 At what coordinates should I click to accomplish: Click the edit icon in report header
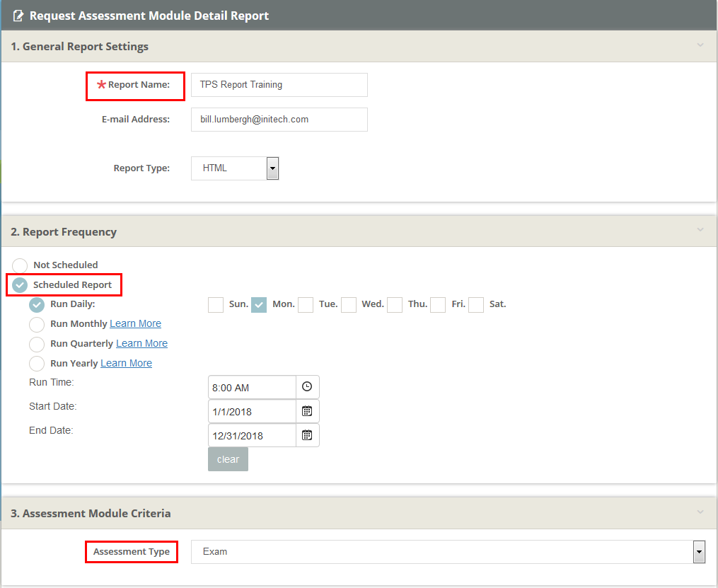[x=18, y=16]
